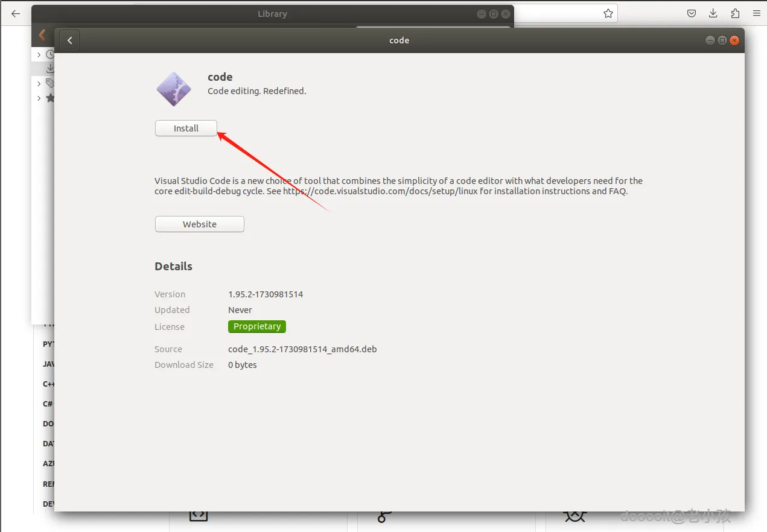Click the 'Version' label
The height and width of the screenshot is (532, 767).
coord(170,294)
